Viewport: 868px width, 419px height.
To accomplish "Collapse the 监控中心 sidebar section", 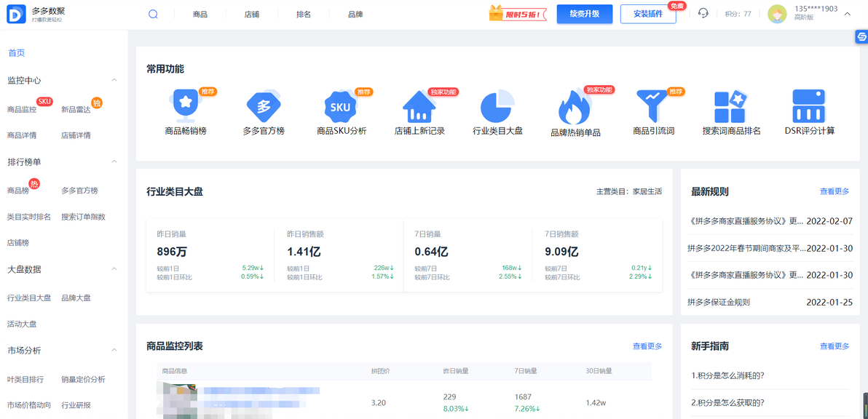I will tap(113, 80).
